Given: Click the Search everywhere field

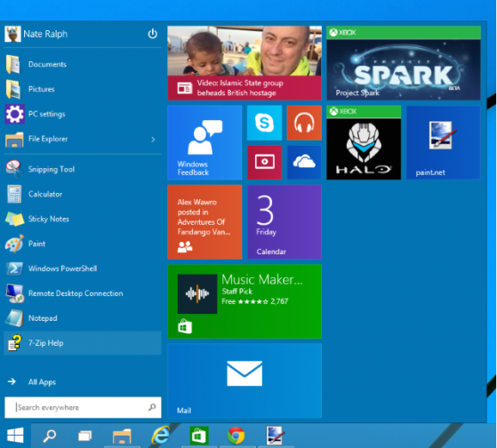Looking at the screenshot, I should [83, 407].
